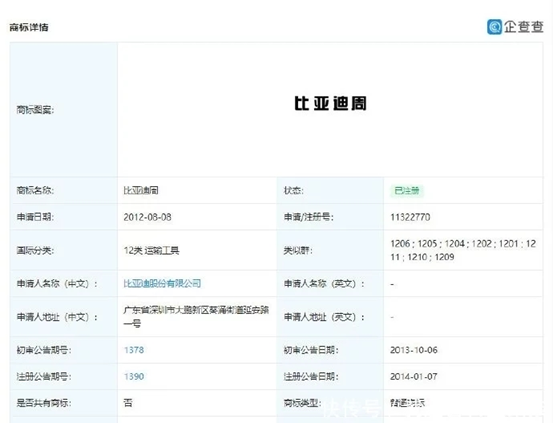Viewport: 553px width, 423px height.
Task: Click the 申请人名称（中文） label
Action: pos(57,283)
